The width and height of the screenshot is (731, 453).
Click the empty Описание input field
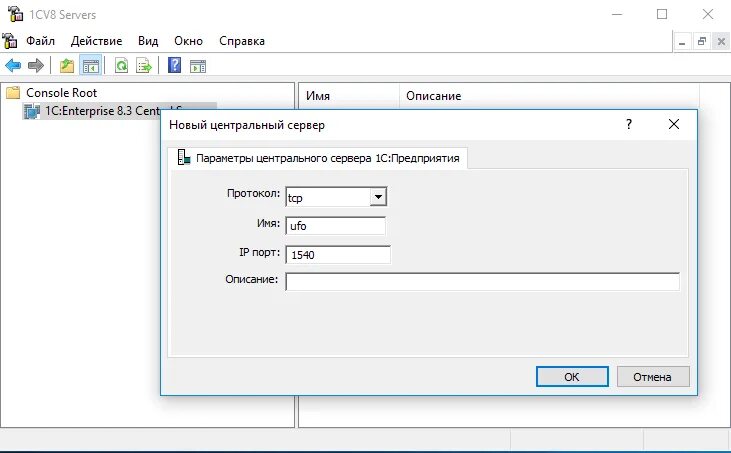(483, 281)
